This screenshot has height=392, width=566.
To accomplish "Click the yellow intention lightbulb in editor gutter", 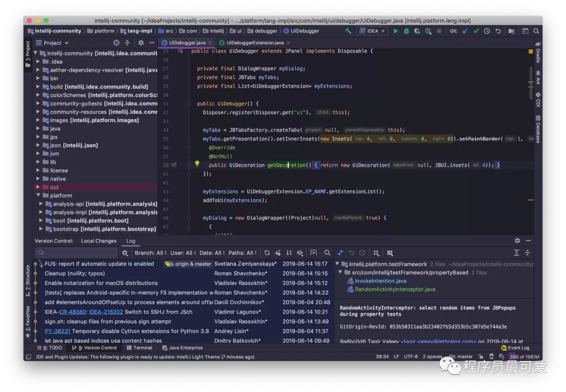I will tap(197, 164).
